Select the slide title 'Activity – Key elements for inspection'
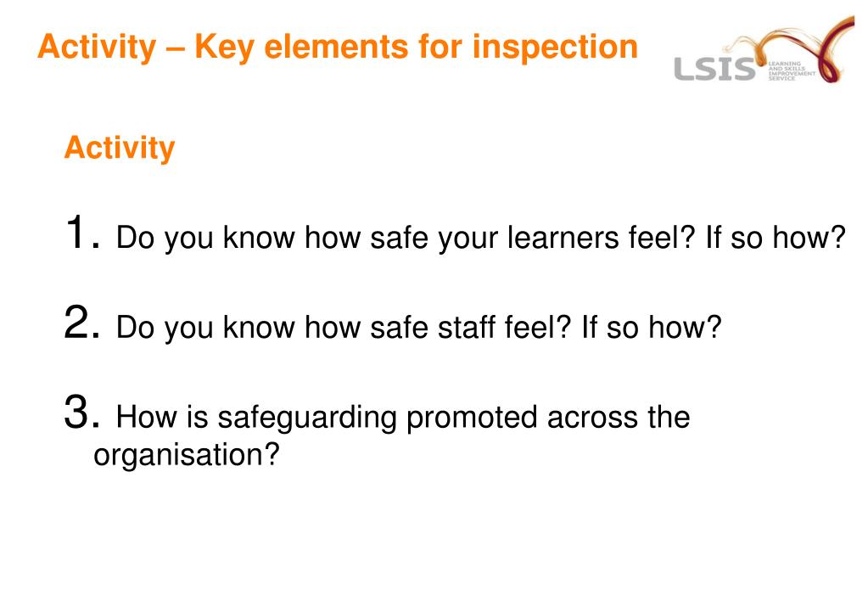The image size is (868, 601). click(338, 47)
